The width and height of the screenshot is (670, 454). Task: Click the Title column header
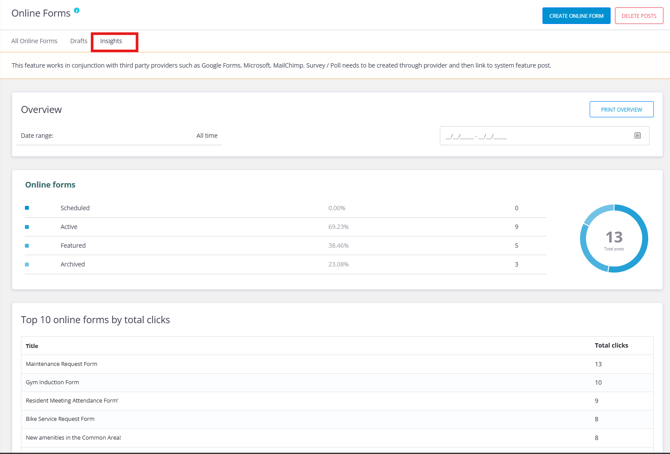pyautogui.click(x=32, y=346)
